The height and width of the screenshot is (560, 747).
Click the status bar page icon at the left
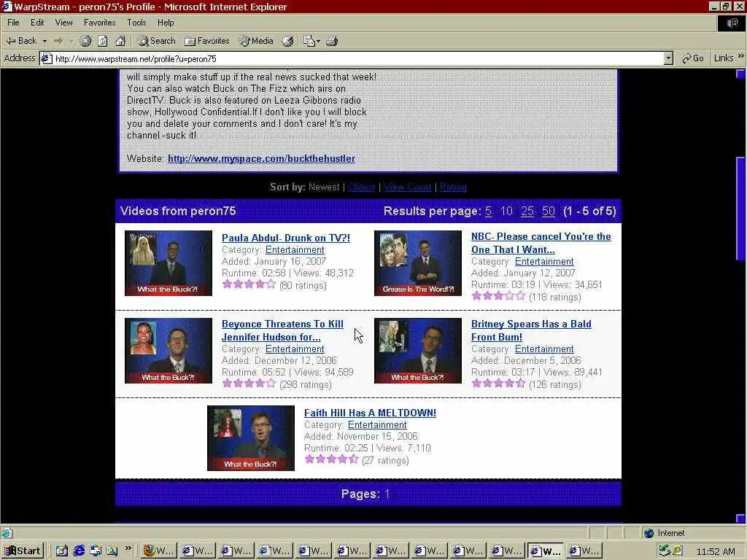[x=6, y=533]
